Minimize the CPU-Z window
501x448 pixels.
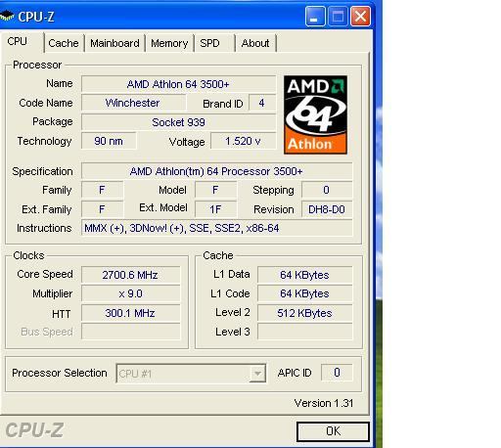pos(315,16)
